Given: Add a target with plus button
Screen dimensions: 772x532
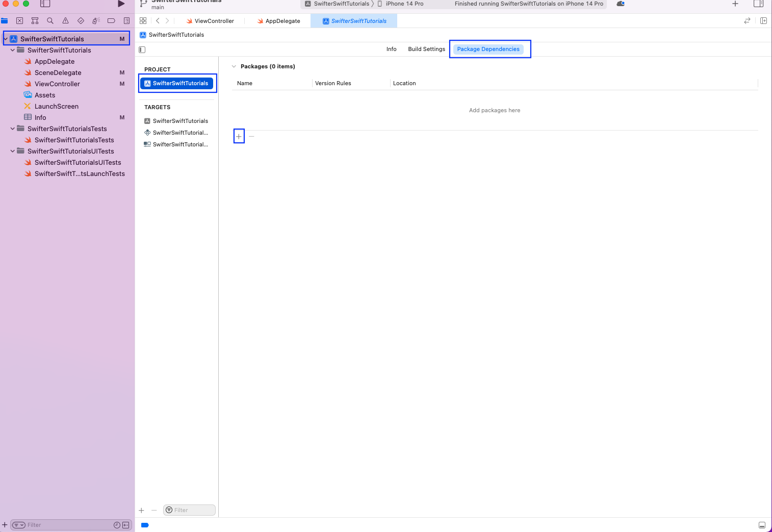Looking at the screenshot, I should pos(141,510).
